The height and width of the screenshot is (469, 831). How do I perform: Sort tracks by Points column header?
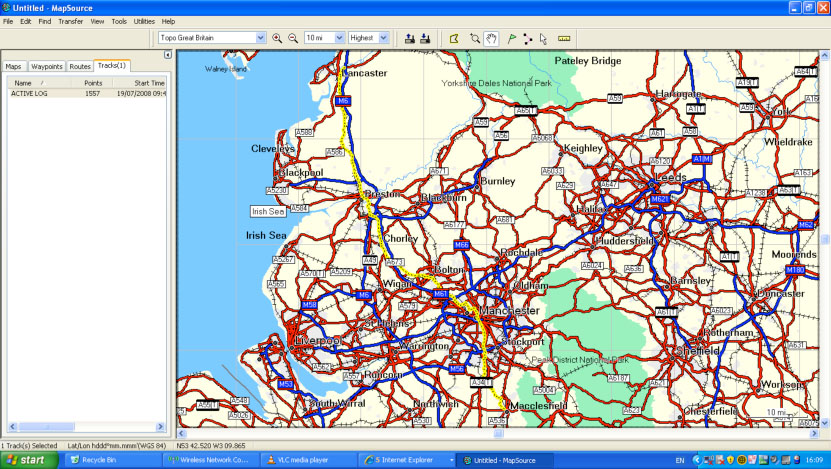[x=93, y=83]
